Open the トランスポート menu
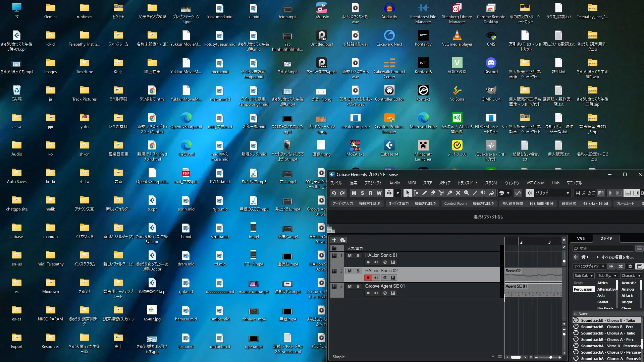Image resolution: width=644 pixels, height=362 pixels. click(x=468, y=183)
